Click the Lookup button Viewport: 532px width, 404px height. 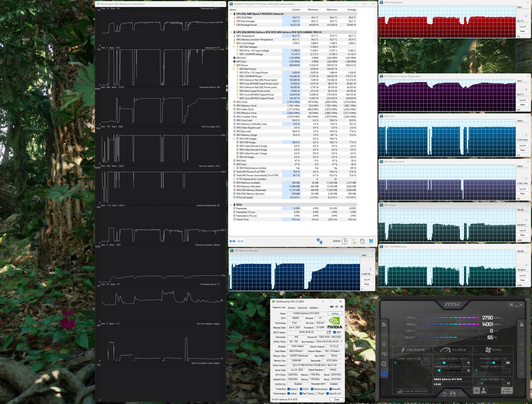point(335,313)
